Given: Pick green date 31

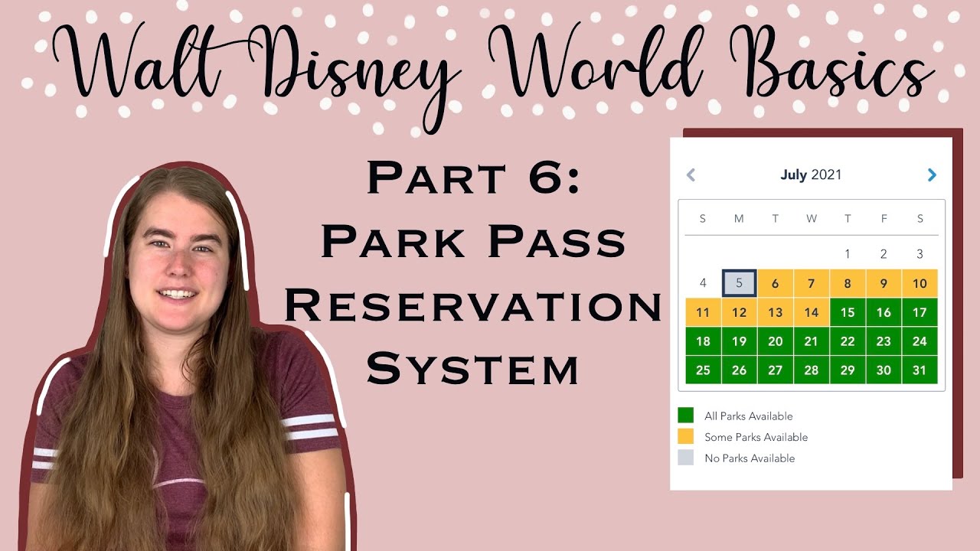Looking at the screenshot, I should 920,370.
